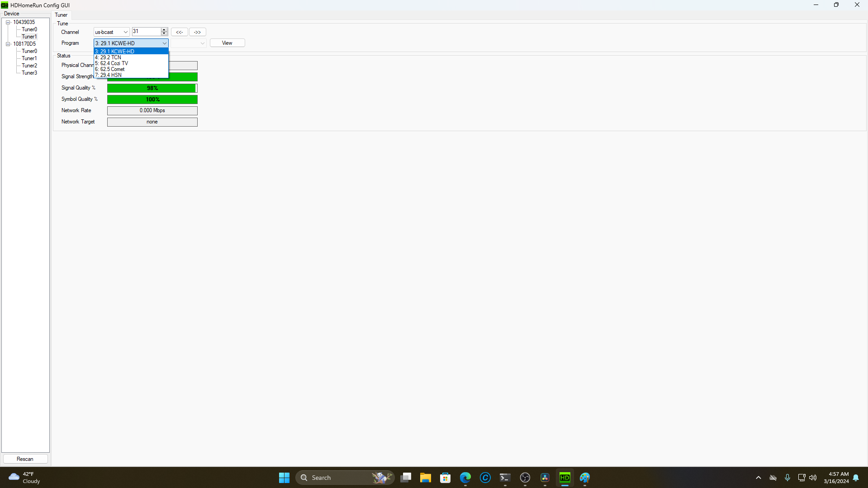Click the Rescan button
The width and height of the screenshot is (868, 488).
25,459
